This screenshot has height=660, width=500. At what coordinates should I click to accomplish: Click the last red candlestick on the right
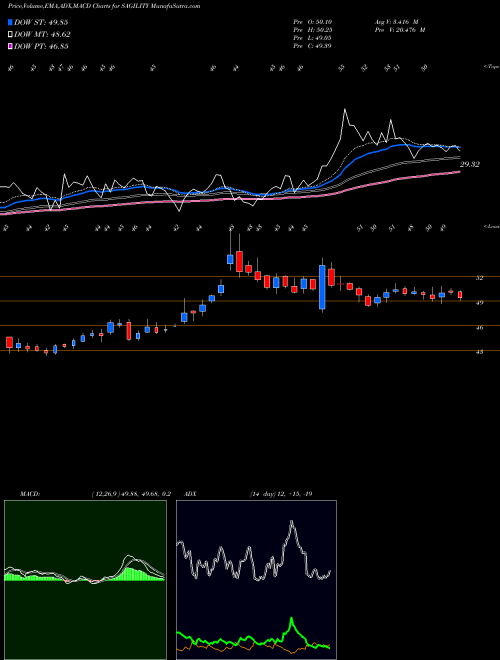[x=460, y=295]
